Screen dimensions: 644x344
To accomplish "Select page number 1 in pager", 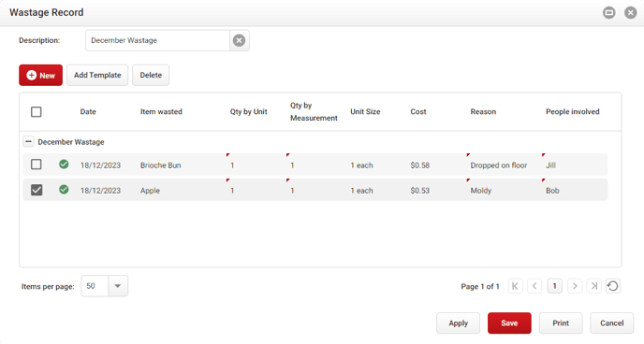I will point(554,286).
